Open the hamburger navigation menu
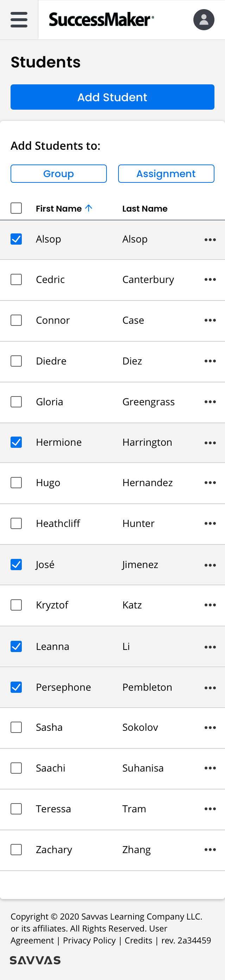The width and height of the screenshot is (225, 980). (19, 19)
